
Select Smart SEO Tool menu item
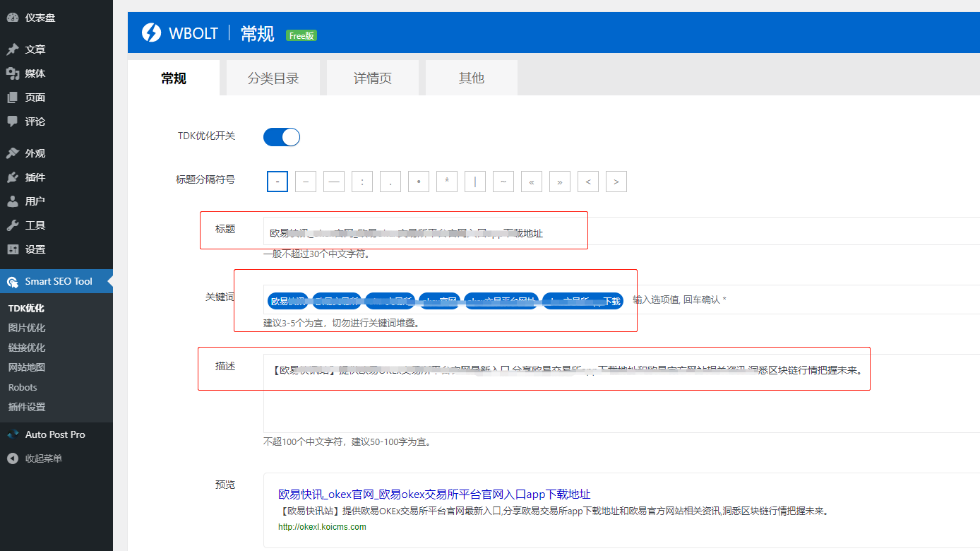[x=56, y=281]
